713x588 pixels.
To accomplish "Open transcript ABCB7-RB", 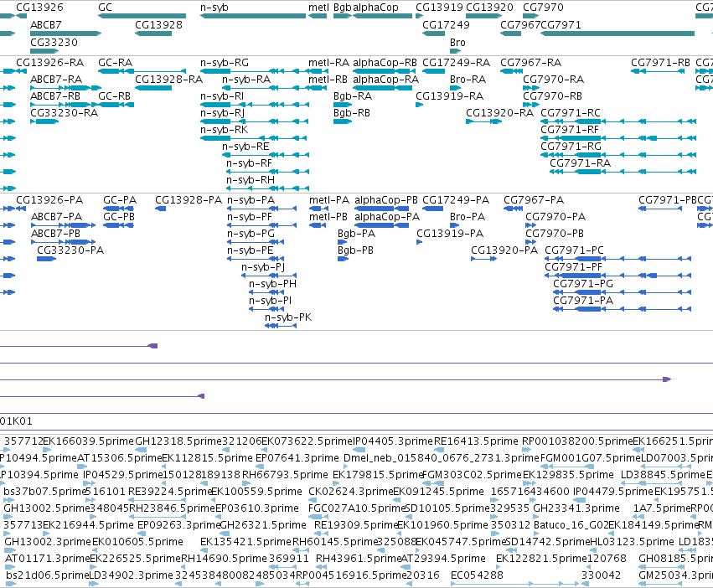I will (55, 96).
